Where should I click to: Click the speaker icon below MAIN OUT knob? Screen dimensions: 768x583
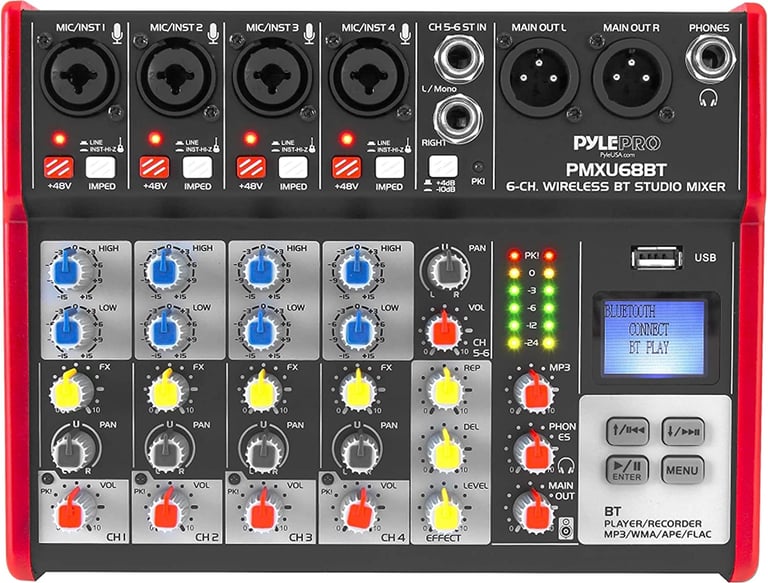pyautogui.click(x=566, y=528)
